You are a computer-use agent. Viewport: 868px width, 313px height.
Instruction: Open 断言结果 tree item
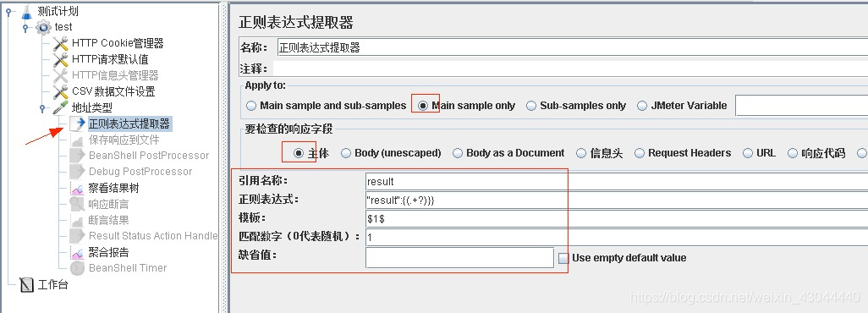(108, 221)
